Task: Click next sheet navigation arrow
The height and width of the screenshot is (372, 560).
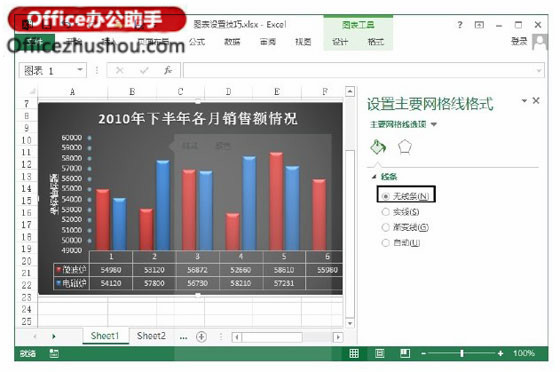Action: click(x=54, y=336)
